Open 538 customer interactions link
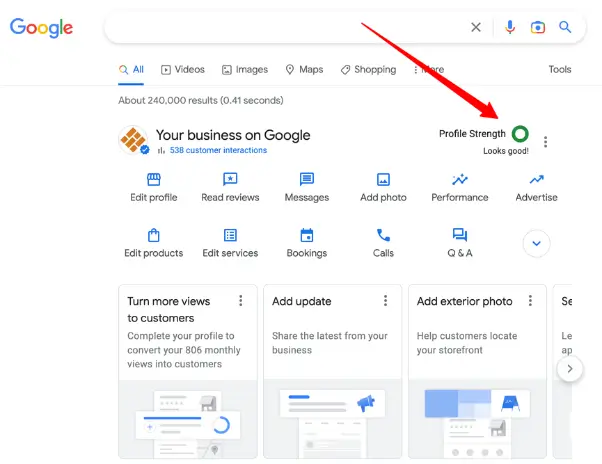Image resolution: width=602 pixels, height=464 pixels. (x=218, y=150)
